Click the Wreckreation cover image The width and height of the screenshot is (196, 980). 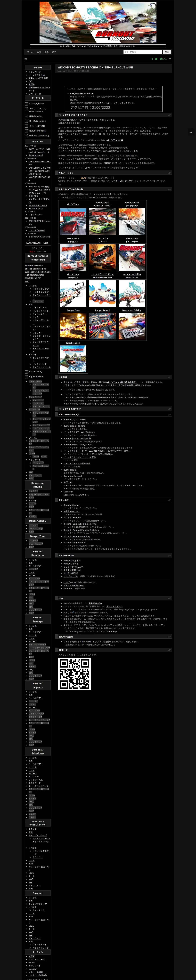coord(73,358)
